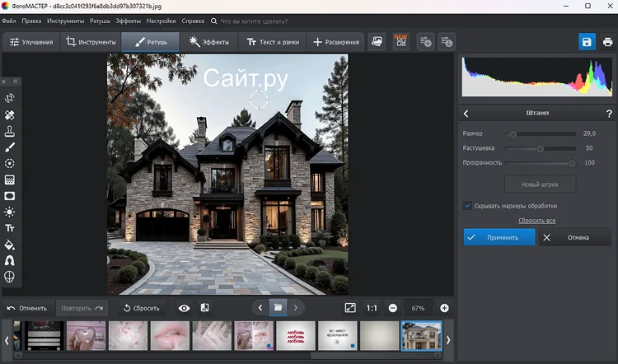Viewport: 618px width, 364px height.
Task: Open the Инструменты menu in menu bar
Action: [65, 21]
